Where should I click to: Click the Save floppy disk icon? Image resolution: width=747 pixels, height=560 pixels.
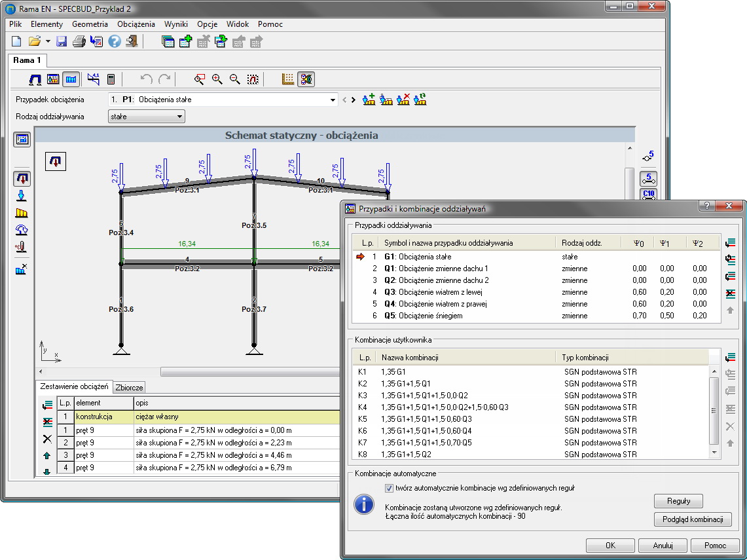pos(62,41)
